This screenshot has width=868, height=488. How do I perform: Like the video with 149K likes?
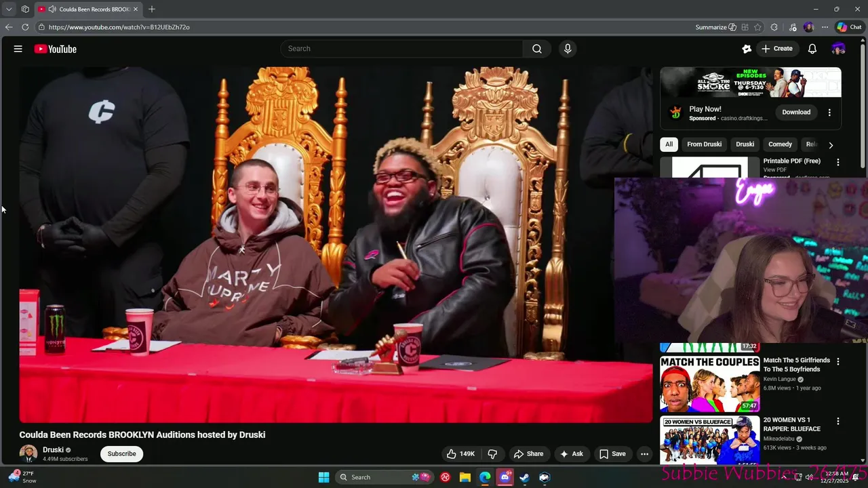(x=460, y=454)
